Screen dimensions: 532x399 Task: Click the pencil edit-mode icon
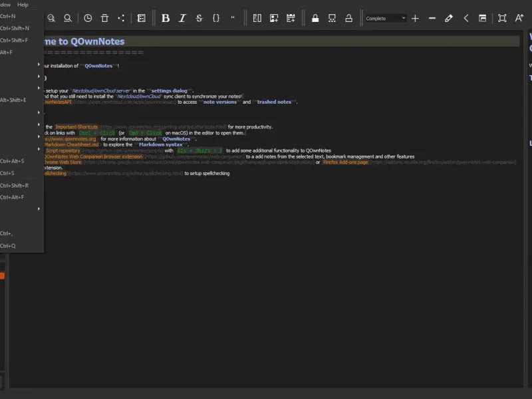[449, 18]
